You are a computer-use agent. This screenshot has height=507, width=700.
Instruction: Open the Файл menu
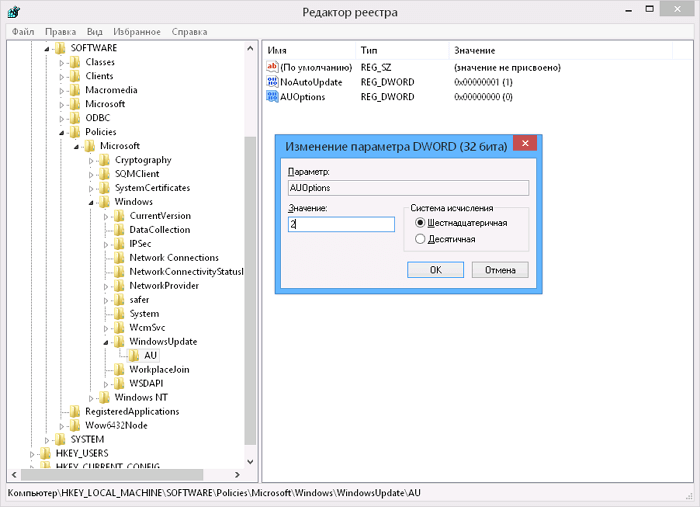(x=22, y=32)
